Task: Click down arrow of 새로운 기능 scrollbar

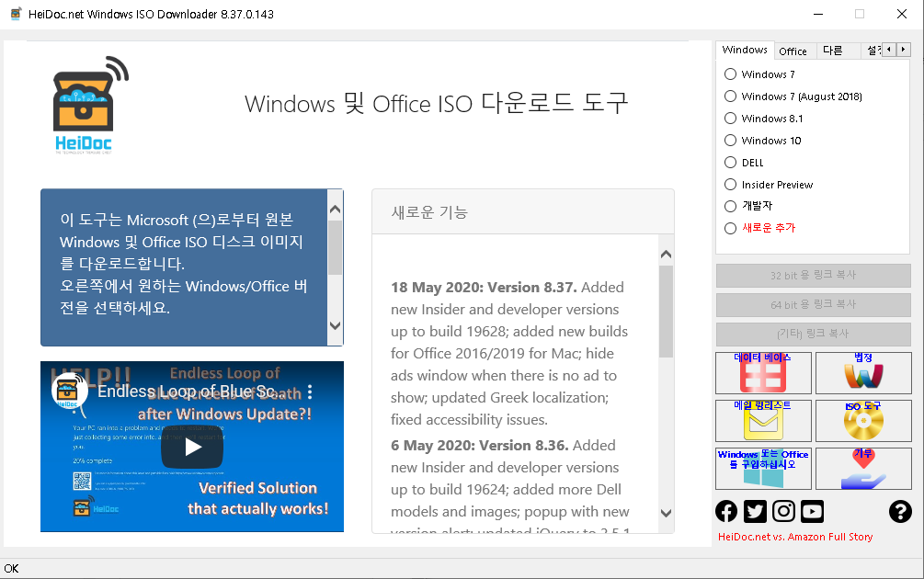Action: tap(666, 513)
